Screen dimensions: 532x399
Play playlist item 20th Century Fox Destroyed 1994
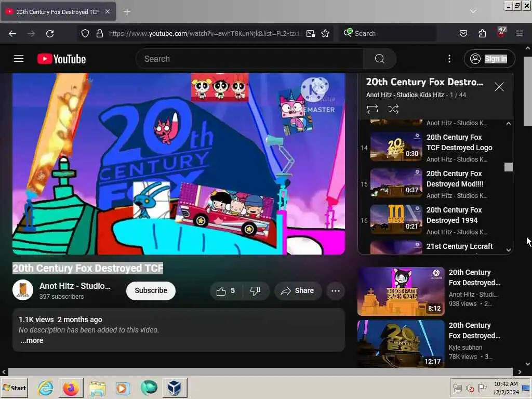tap(430, 220)
